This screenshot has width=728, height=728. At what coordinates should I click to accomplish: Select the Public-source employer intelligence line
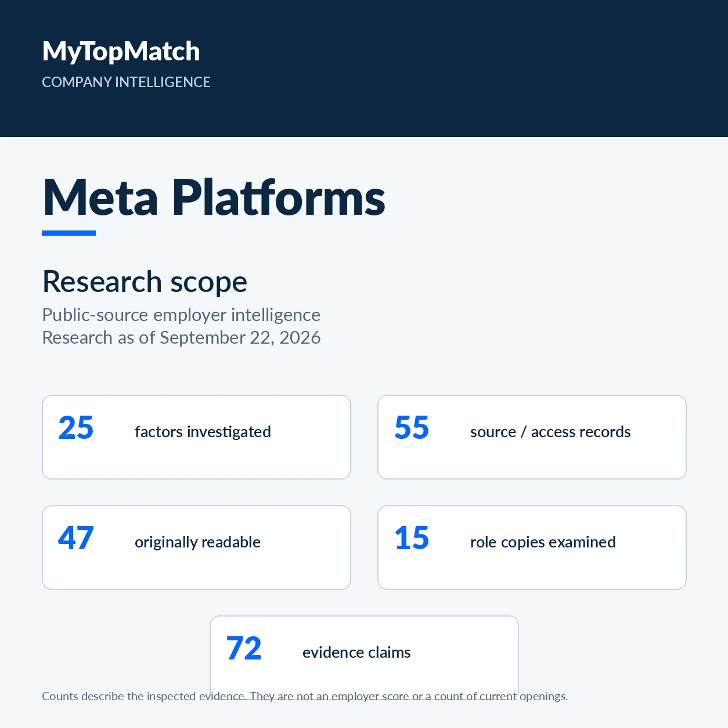pyautogui.click(x=181, y=315)
